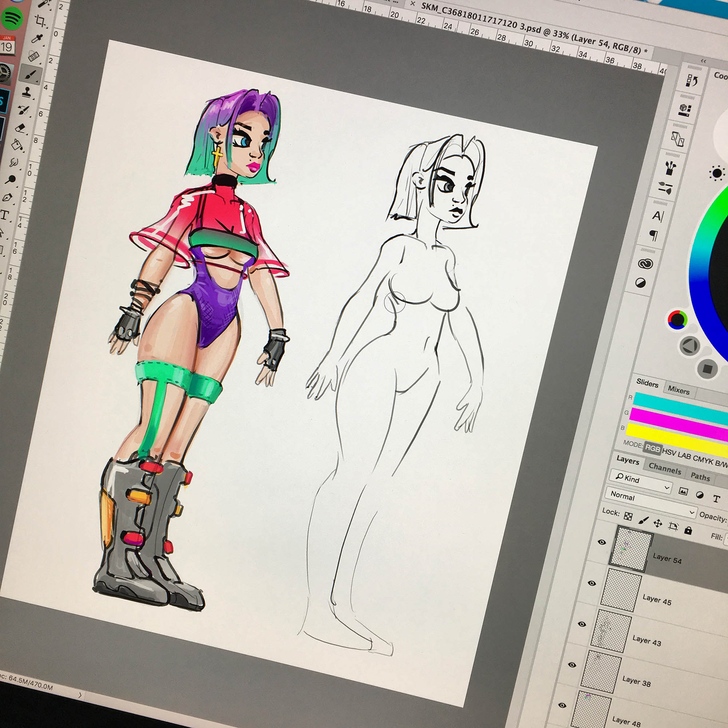
Task: Select Layer 43 by its name
Action: pyautogui.click(x=646, y=641)
